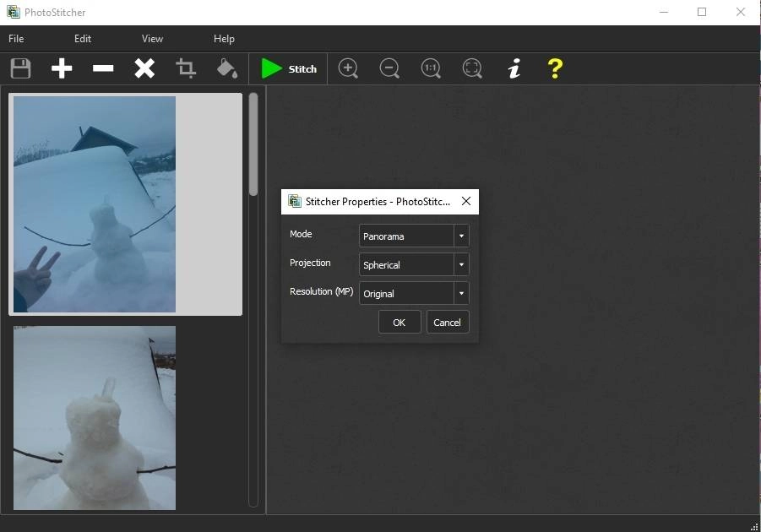Image resolution: width=761 pixels, height=532 pixels.
Task: Open the File menu
Action: (16, 39)
